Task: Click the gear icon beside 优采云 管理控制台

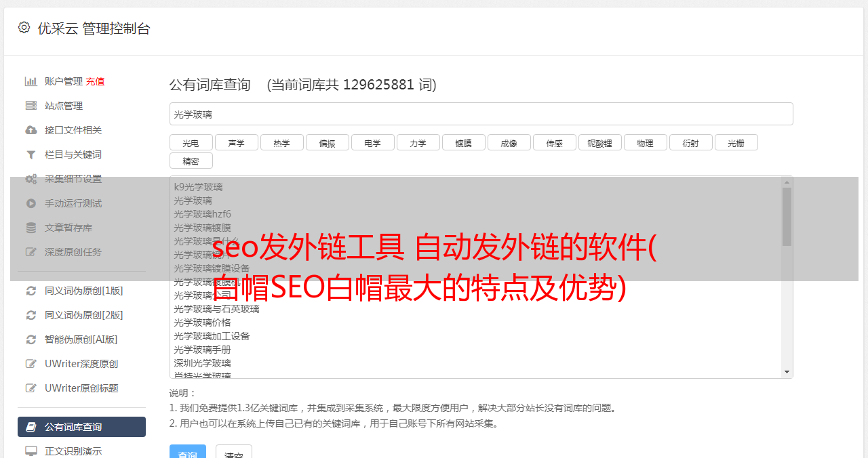Action: [24, 28]
